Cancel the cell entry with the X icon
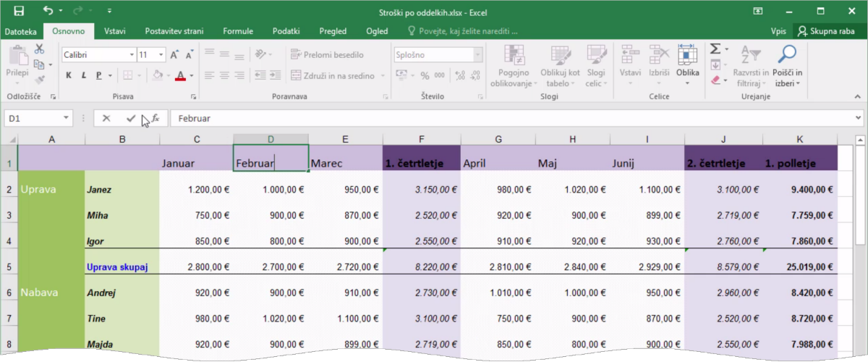 [x=106, y=118]
